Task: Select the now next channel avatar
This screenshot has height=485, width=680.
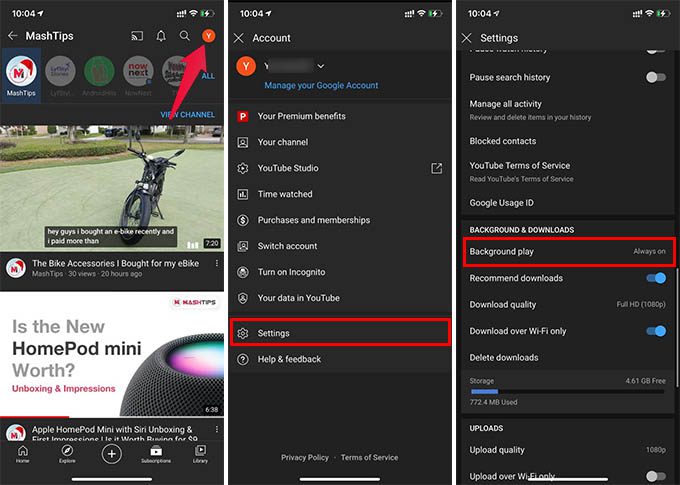Action: point(138,70)
